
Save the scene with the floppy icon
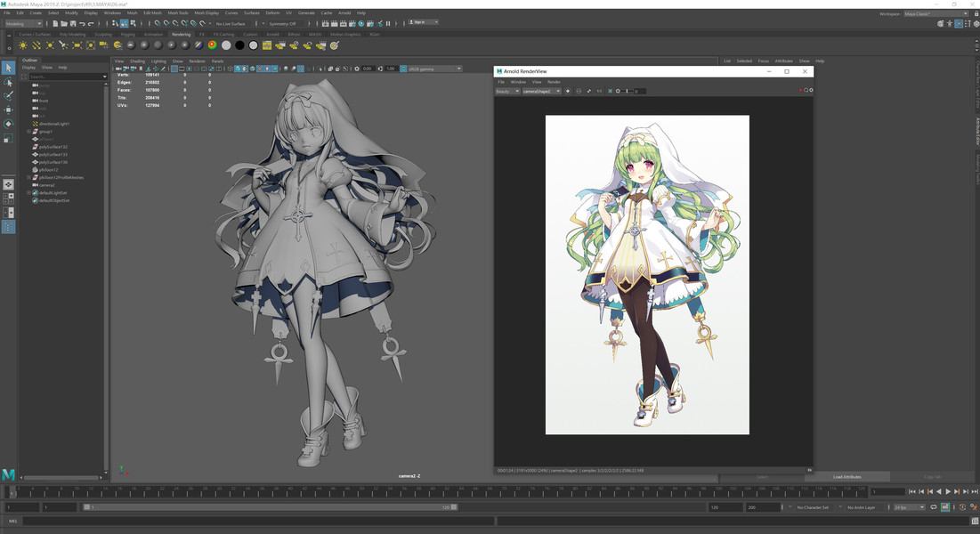coord(73,24)
